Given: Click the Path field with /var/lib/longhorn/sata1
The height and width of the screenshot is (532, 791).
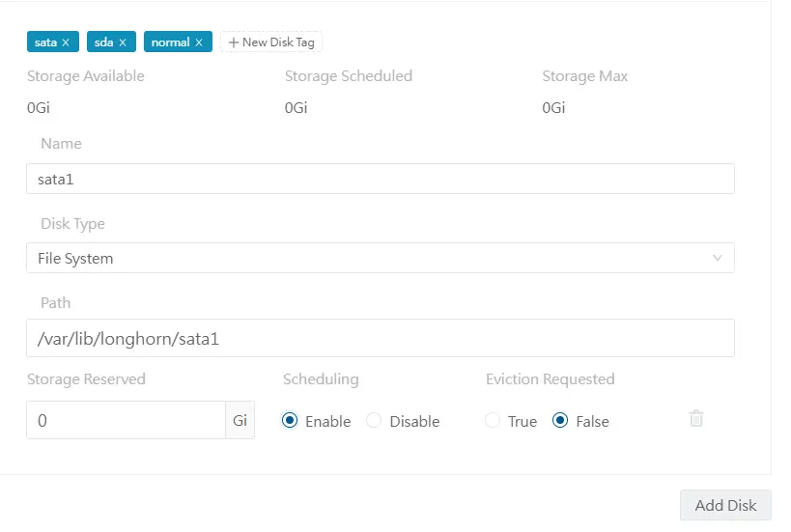Looking at the screenshot, I should [x=380, y=339].
